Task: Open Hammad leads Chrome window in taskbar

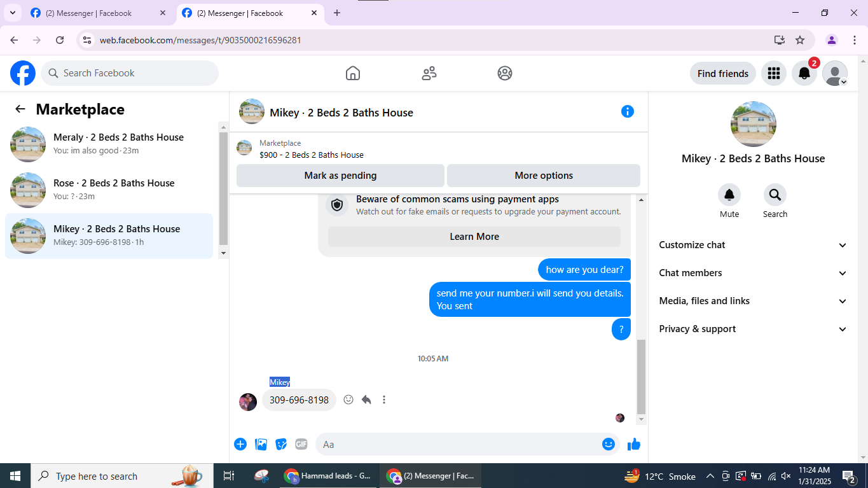Action: pyautogui.click(x=328, y=476)
